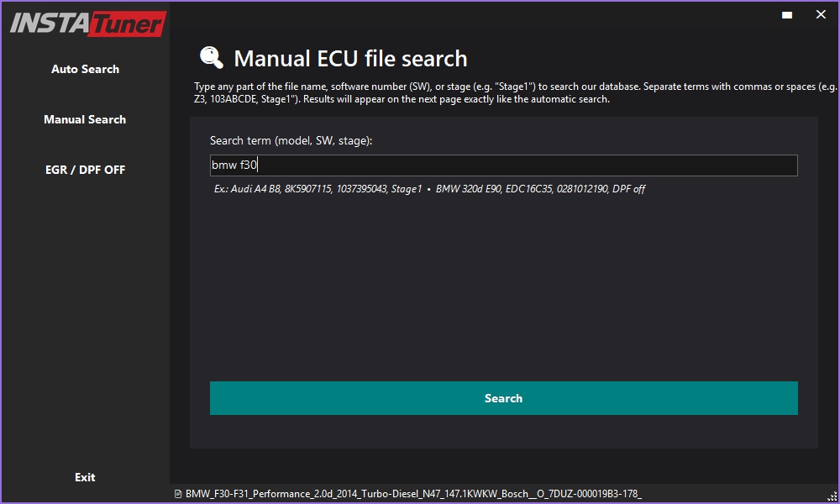
Task: Click Exit at the bottom of the sidebar
Action: click(x=84, y=476)
